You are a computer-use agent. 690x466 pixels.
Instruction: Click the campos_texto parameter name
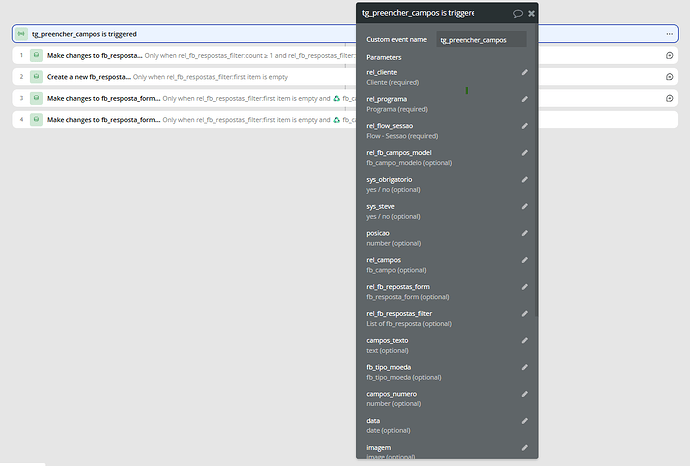(387, 341)
